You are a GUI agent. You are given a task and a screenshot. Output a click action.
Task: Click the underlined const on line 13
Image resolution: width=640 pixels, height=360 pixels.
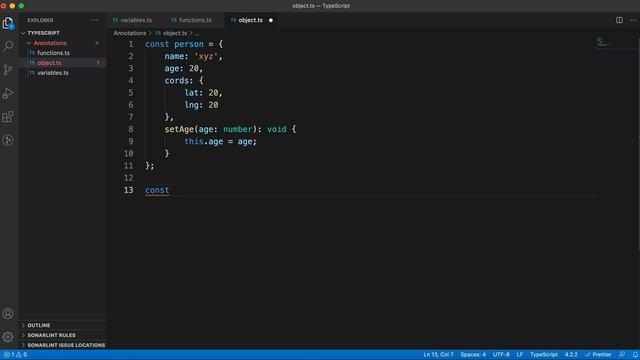pos(157,190)
